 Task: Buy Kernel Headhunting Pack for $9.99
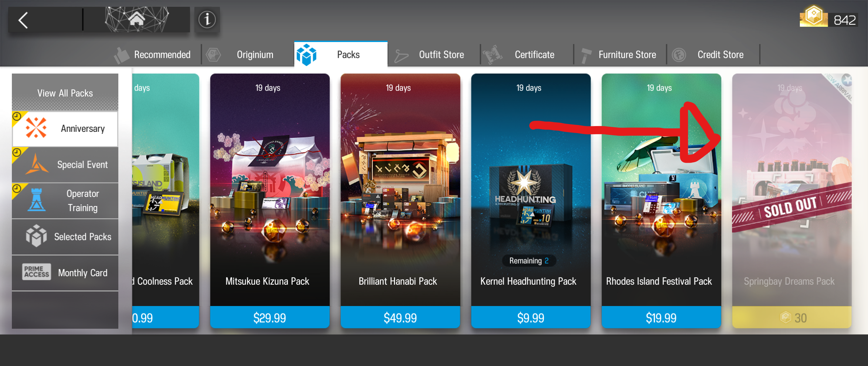pyautogui.click(x=531, y=318)
